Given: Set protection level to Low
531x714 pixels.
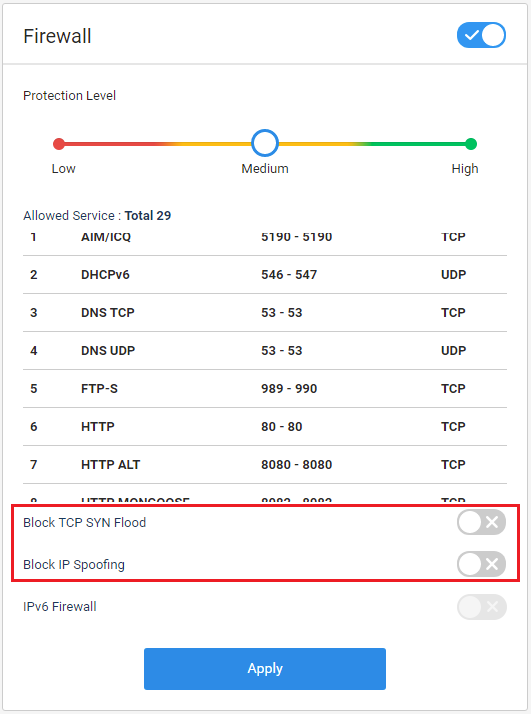Looking at the screenshot, I should click(x=59, y=144).
